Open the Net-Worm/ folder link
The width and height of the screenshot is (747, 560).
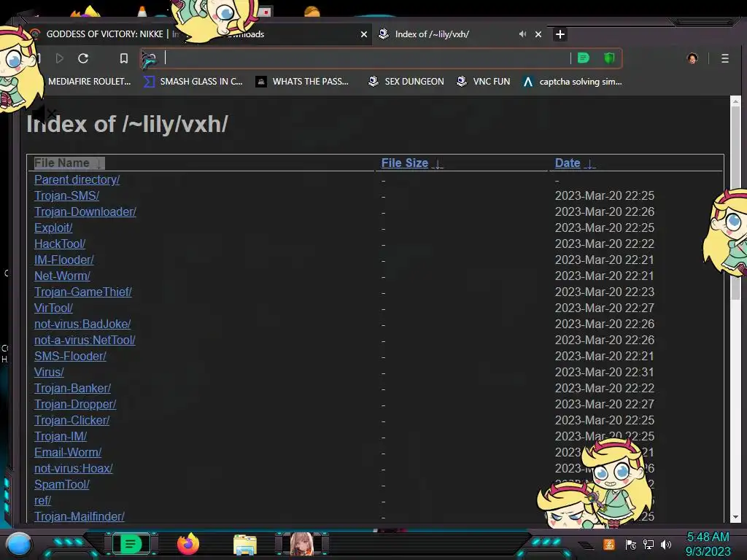[62, 276]
